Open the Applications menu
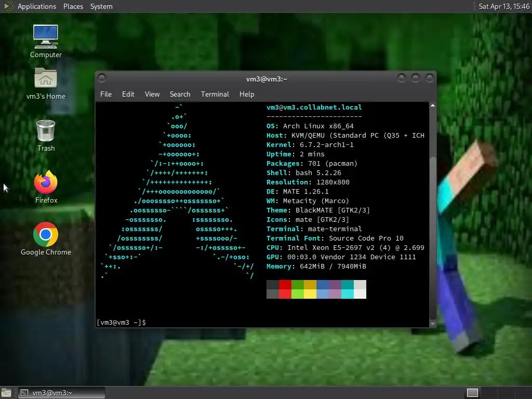Viewport: 532px width, 399px height. point(37,6)
